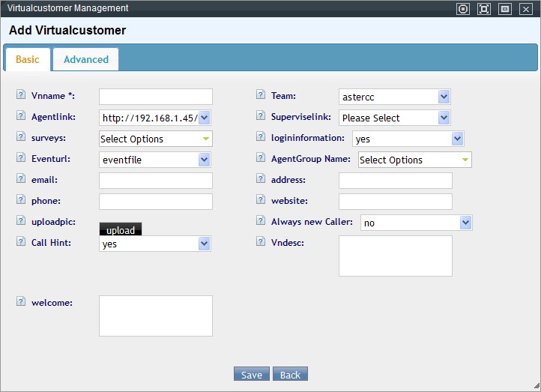Click the upload button for uploadpic
Viewport: 541px width, 392px height.
121,229
